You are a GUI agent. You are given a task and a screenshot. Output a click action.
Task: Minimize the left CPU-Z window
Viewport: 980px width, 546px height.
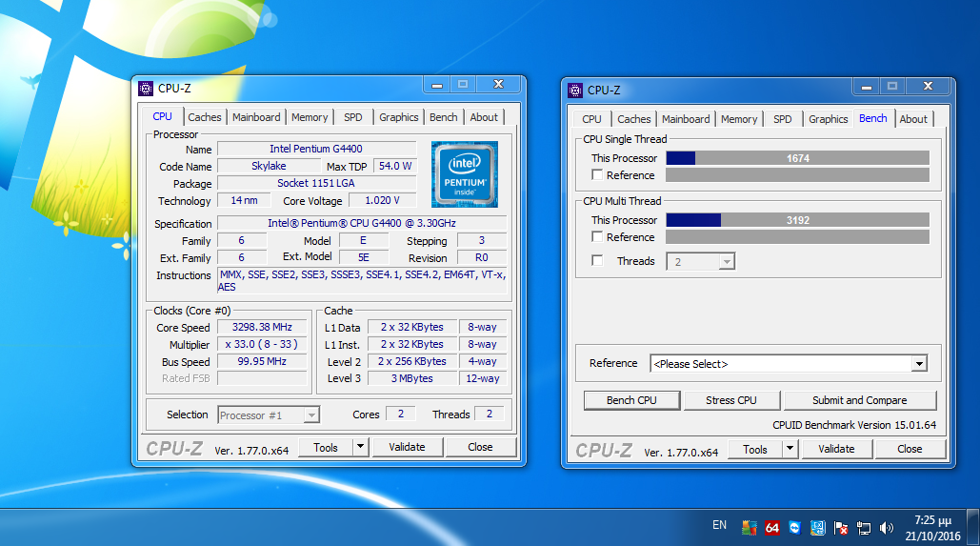pos(437,85)
